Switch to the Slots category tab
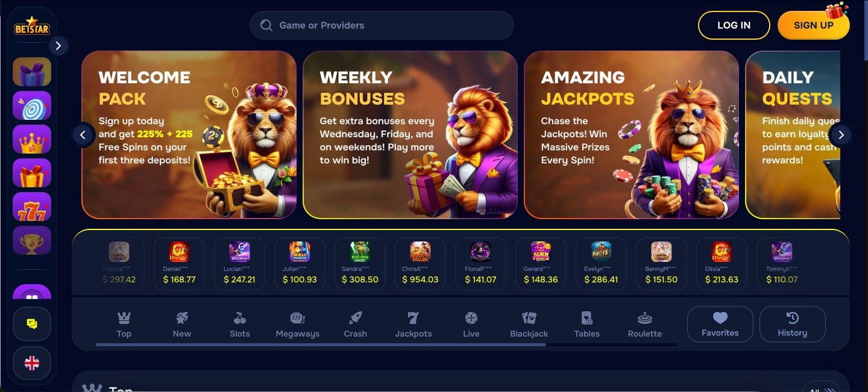 (x=240, y=325)
